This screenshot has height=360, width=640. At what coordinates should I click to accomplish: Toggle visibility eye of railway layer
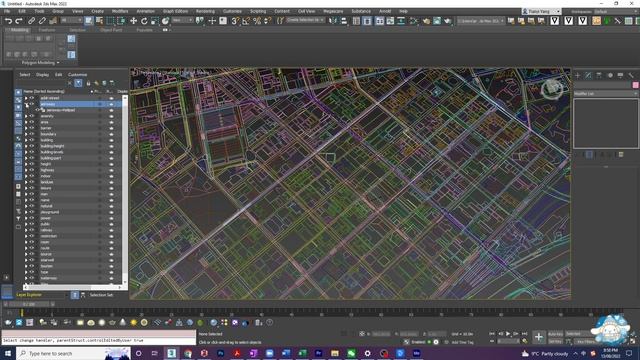click(x=32, y=230)
